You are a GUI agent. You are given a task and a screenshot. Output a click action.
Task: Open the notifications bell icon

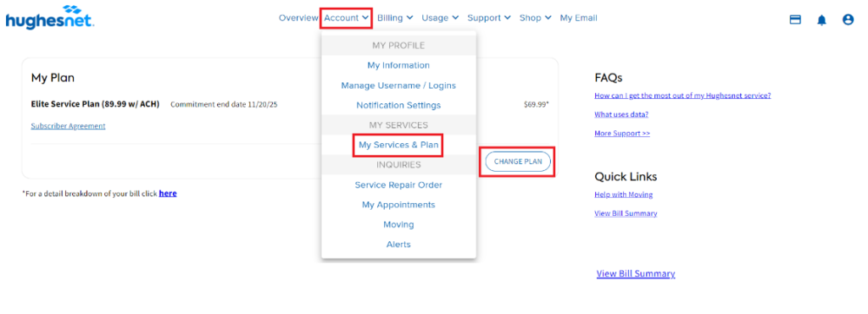coord(822,20)
